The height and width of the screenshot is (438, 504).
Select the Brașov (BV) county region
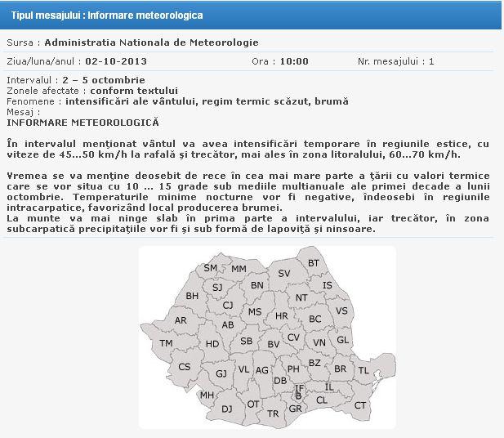(274, 344)
